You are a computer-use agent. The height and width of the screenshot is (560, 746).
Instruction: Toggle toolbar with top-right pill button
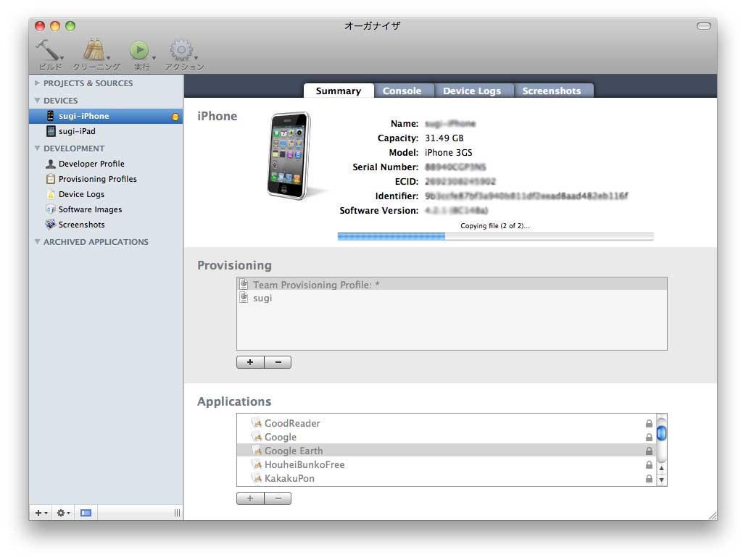(x=703, y=26)
